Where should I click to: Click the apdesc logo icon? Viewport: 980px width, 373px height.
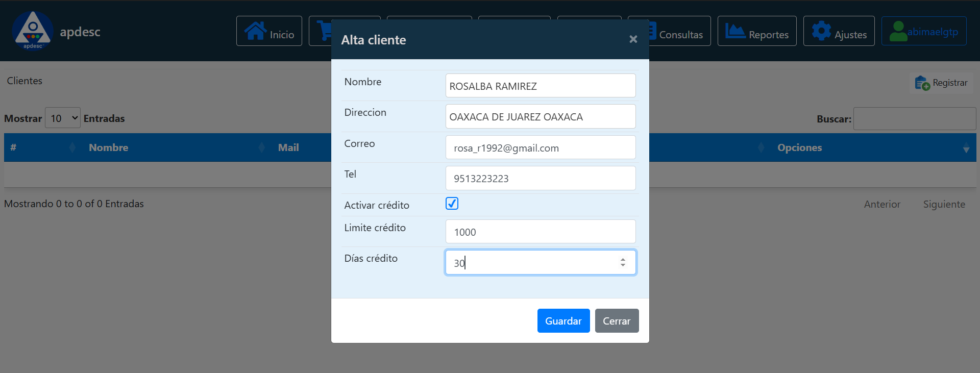(33, 31)
